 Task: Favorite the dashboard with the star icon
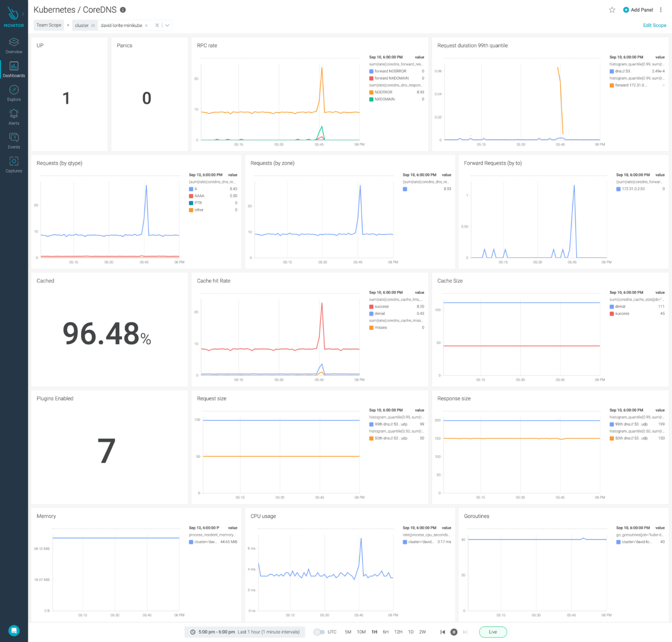pos(612,10)
